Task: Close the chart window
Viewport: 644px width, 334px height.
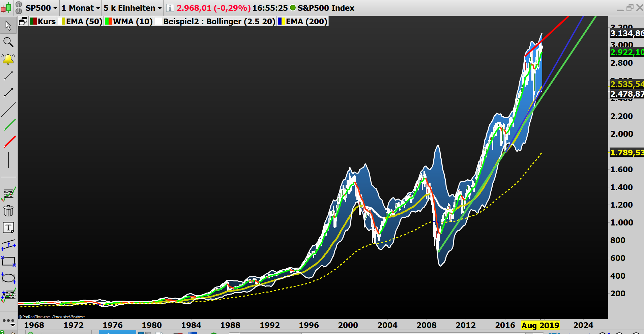Action: point(640,7)
